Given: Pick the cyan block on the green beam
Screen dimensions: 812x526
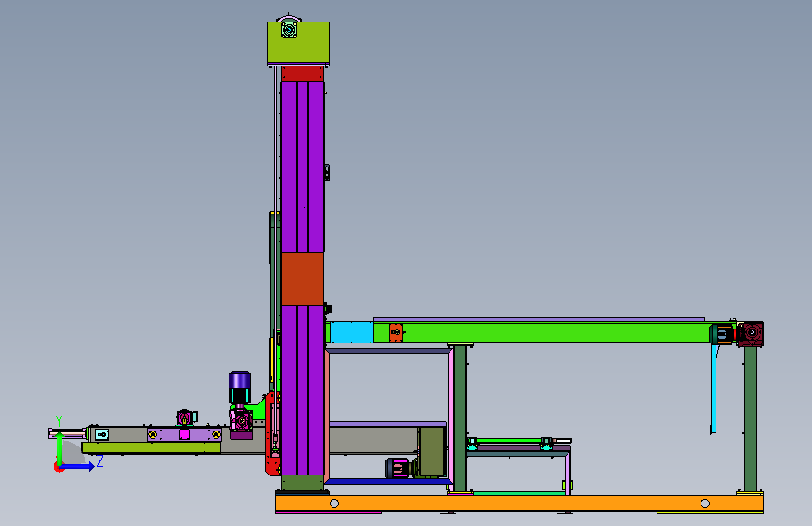Looking at the screenshot, I should pyautogui.click(x=351, y=332).
